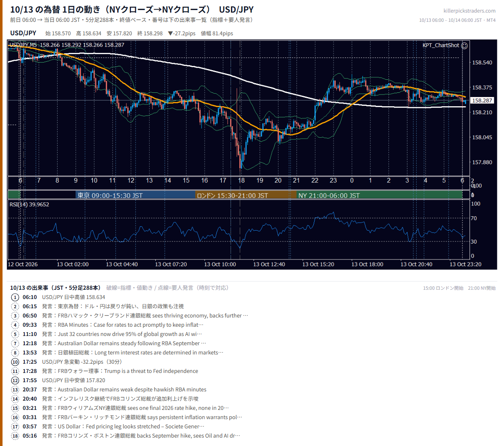Click circled number 2 beside 06:15 event

click(x=15, y=307)
